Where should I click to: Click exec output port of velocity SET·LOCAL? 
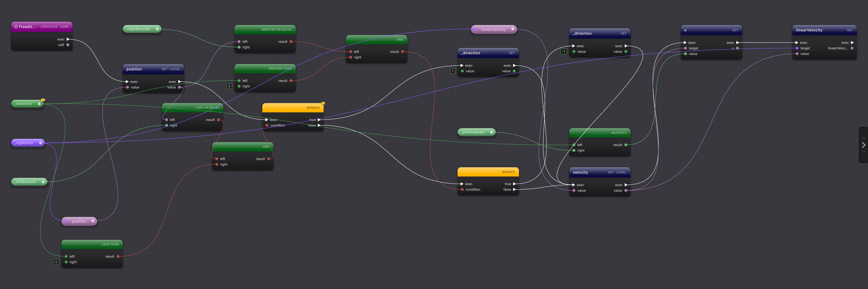pos(626,185)
